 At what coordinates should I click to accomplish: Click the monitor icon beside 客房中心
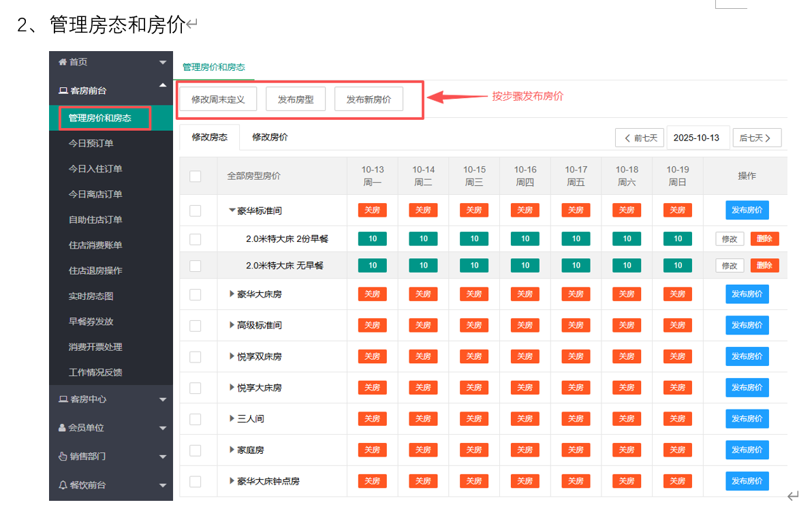(x=63, y=399)
